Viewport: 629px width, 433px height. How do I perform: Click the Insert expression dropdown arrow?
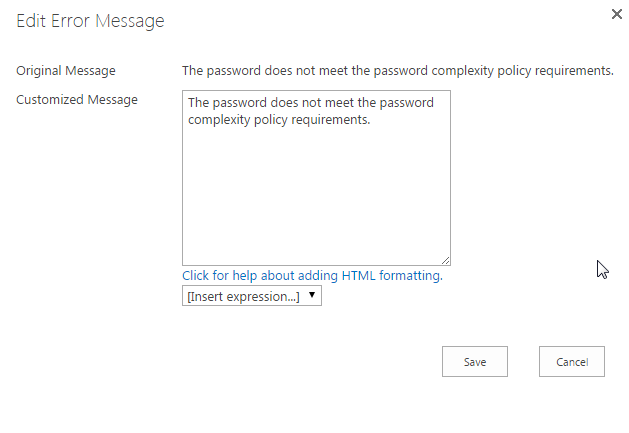(x=312, y=296)
